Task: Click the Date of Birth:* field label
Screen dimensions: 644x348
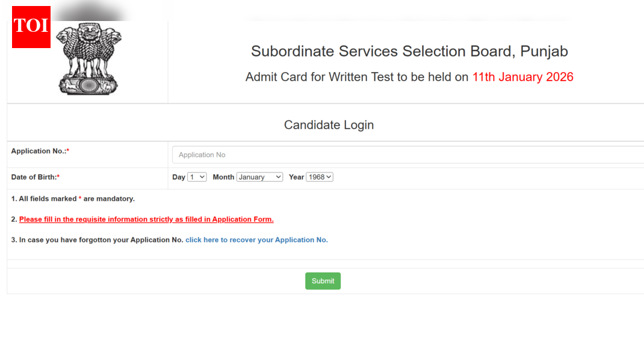Action: [x=34, y=177]
